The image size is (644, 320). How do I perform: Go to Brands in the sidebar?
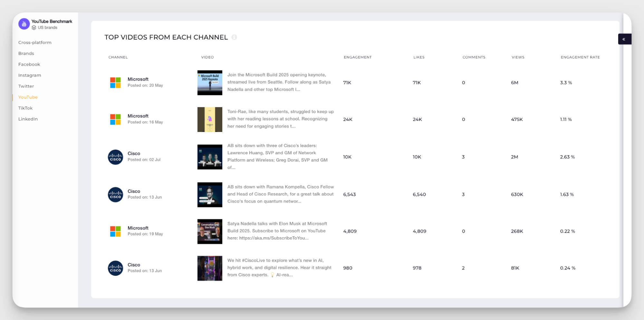click(26, 53)
